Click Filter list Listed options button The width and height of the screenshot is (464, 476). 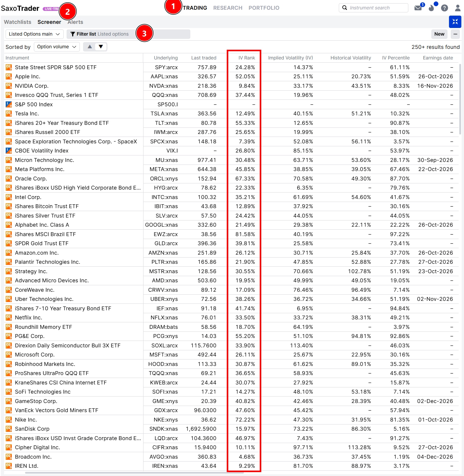tap(128, 34)
